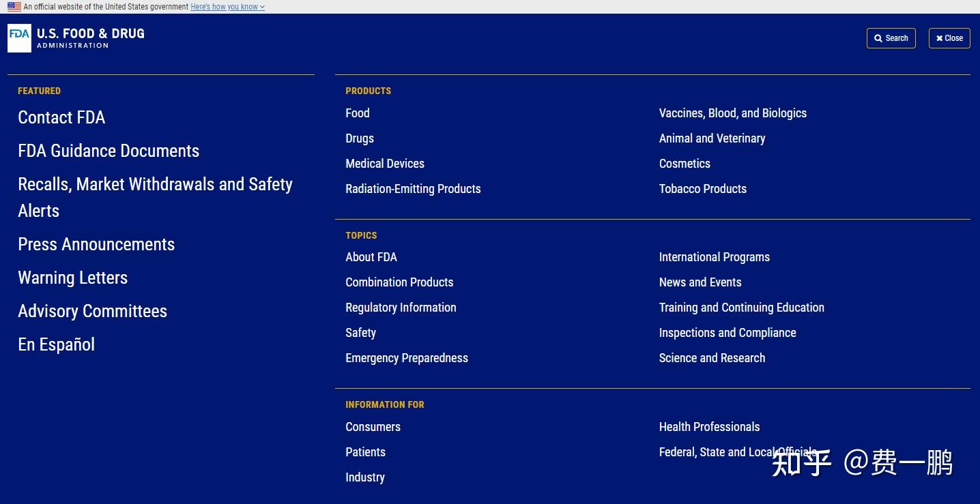
Task: Click the Industry link
Action: [365, 477]
